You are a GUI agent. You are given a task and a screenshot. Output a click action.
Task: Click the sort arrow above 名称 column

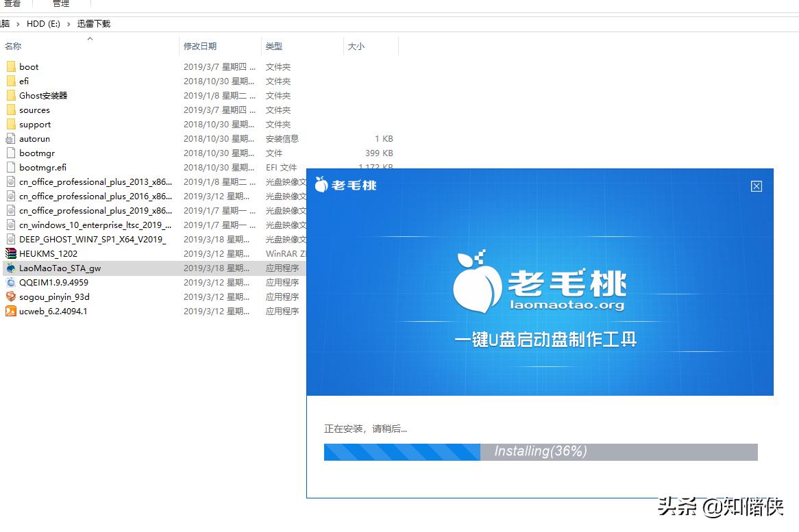89,39
